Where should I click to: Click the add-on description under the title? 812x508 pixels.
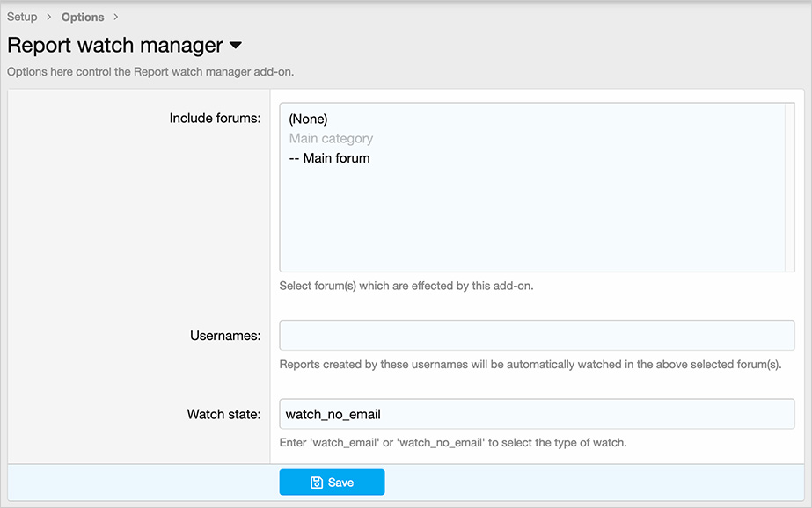(150, 72)
